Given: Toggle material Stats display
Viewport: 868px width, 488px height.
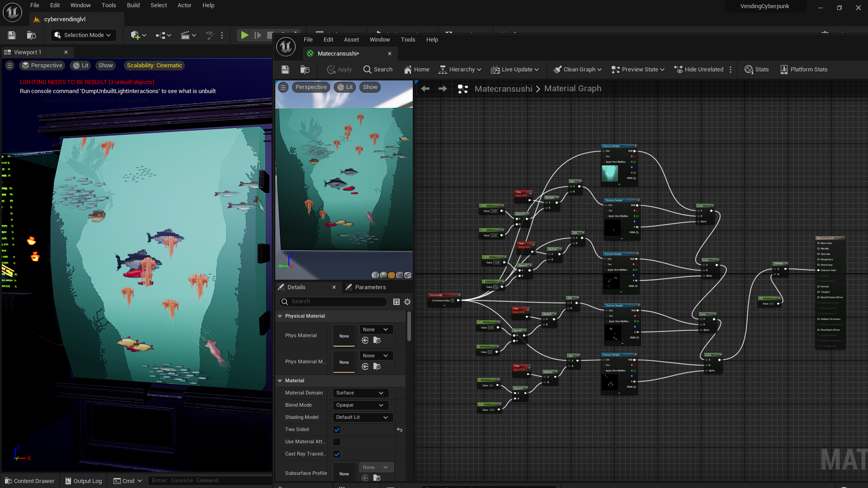Looking at the screenshot, I should tap(757, 70).
